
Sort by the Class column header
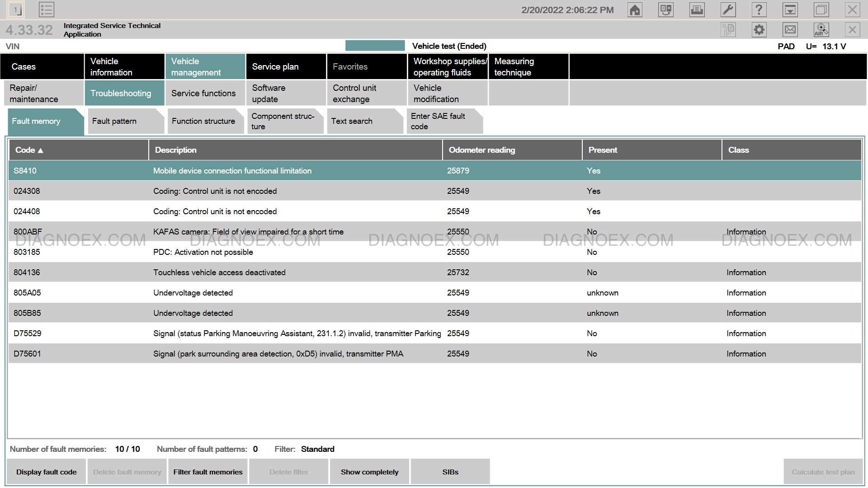tap(792, 150)
